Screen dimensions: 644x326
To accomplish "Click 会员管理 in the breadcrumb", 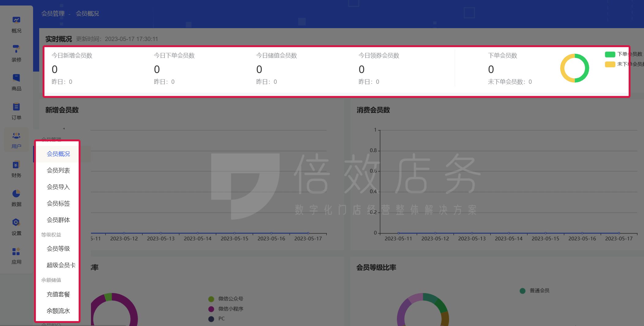I will click(53, 13).
